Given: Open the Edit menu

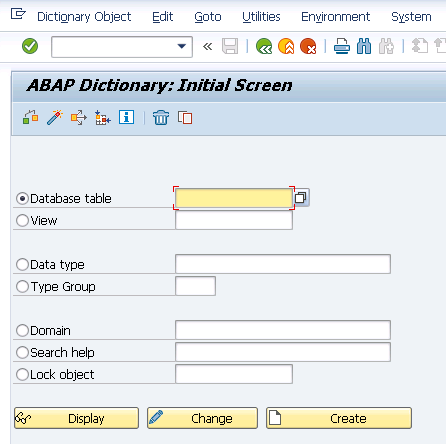Looking at the screenshot, I should coord(163,17).
